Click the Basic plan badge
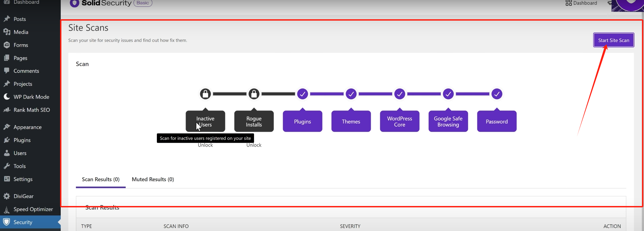 143,3
